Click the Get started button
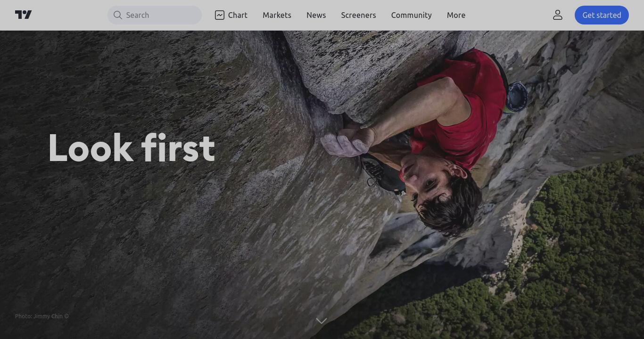The height and width of the screenshot is (339, 644). click(x=602, y=15)
